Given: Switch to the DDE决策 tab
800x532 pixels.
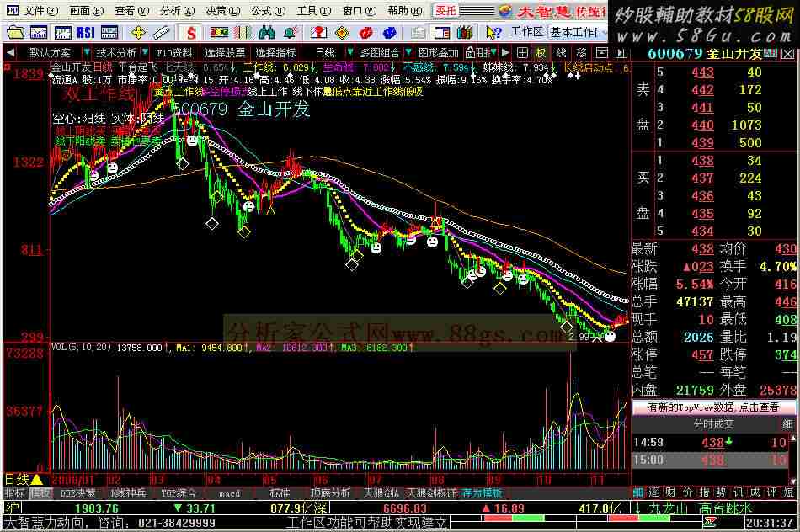Looking at the screenshot, I should coord(77,493).
